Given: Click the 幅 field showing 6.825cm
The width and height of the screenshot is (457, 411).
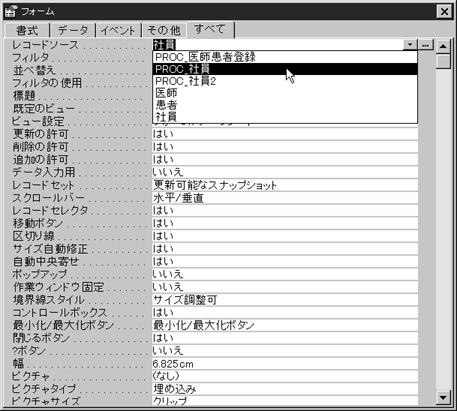Looking at the screenshot, I should (285, 364).
